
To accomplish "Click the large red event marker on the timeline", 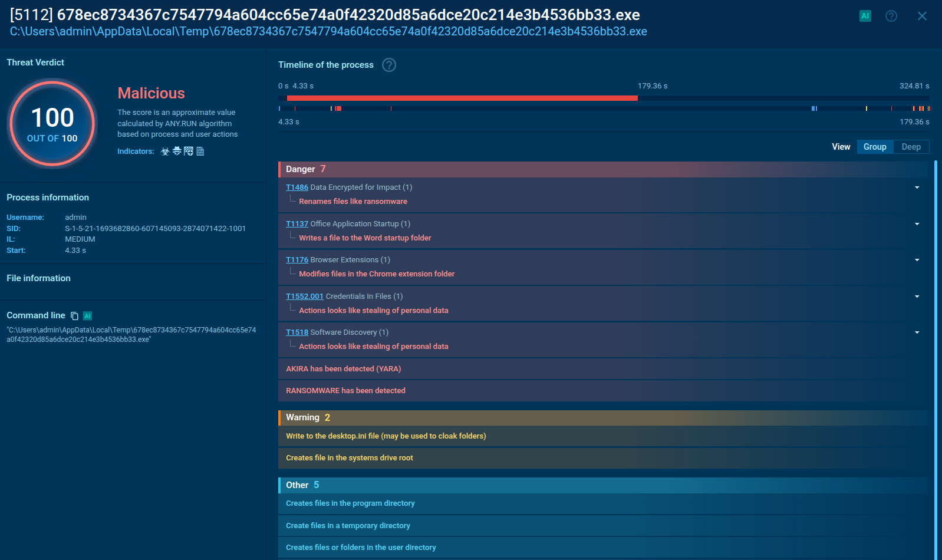I will [338, 108].
